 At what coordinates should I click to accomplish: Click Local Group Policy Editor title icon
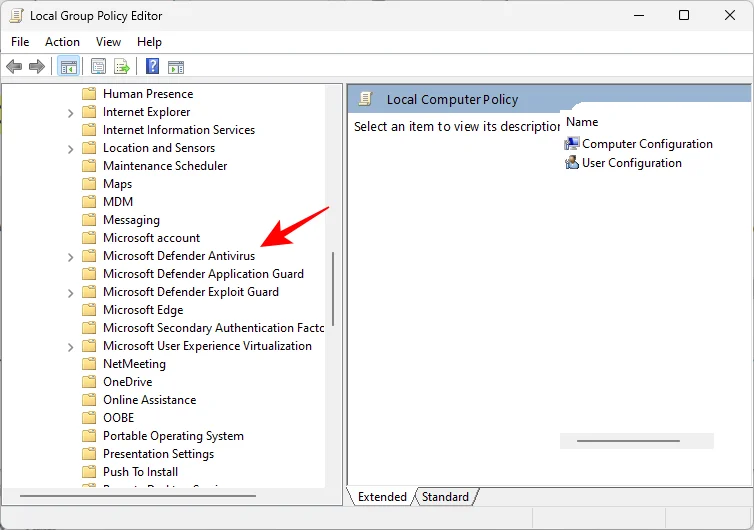(x=16, y=15)
